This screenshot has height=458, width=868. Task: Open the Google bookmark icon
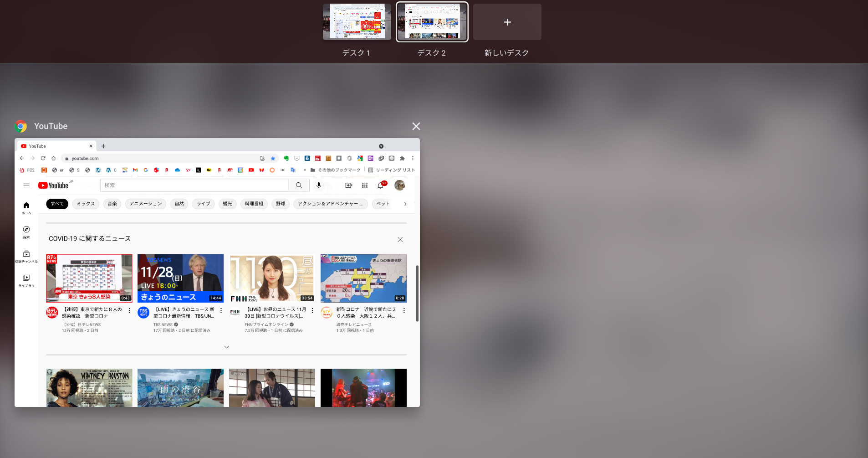pos(146,170)
